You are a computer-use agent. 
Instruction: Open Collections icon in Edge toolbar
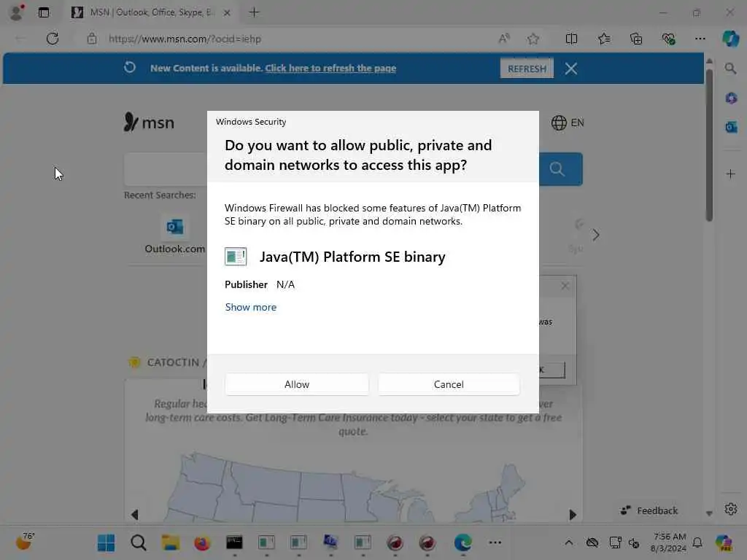coord(636,39)
